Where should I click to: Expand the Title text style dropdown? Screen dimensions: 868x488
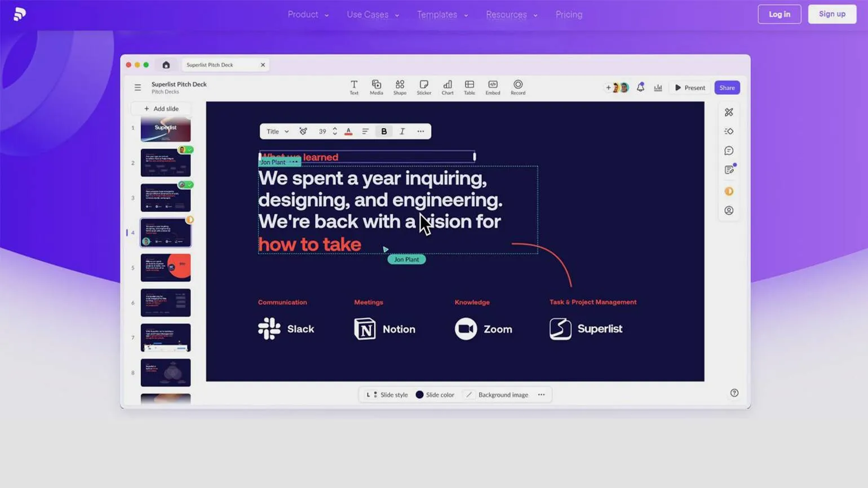(x=277, y=131)
